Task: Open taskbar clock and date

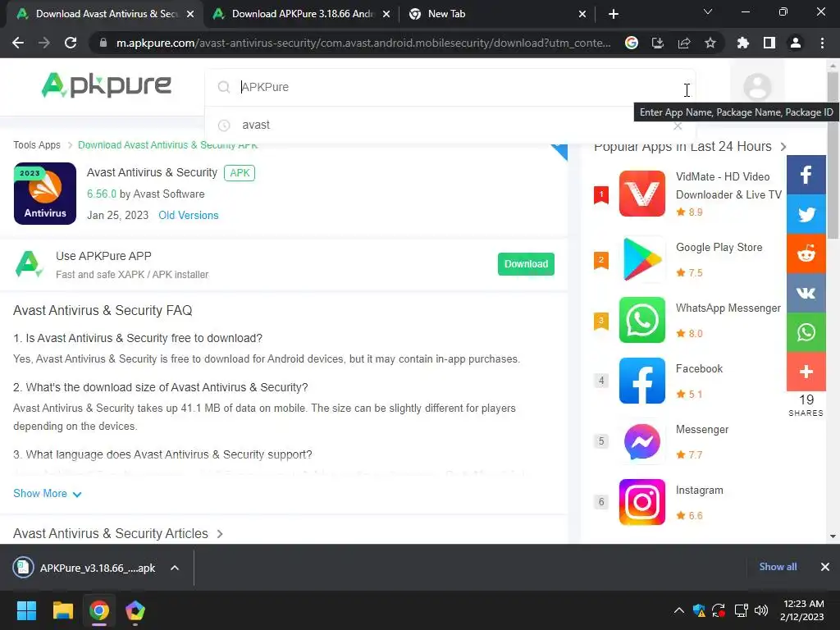Action: click(x=803, y=610)
